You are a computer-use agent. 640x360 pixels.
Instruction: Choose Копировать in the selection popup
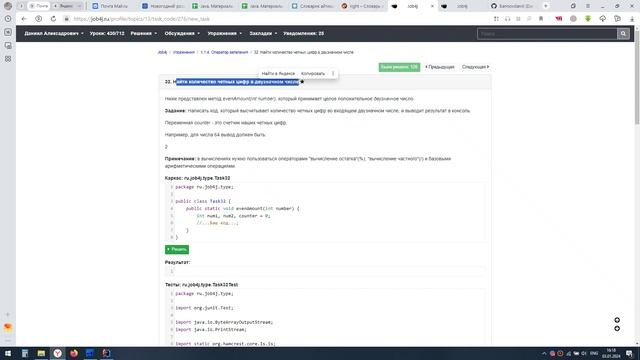pyautogui.click(x=313, y=73)
